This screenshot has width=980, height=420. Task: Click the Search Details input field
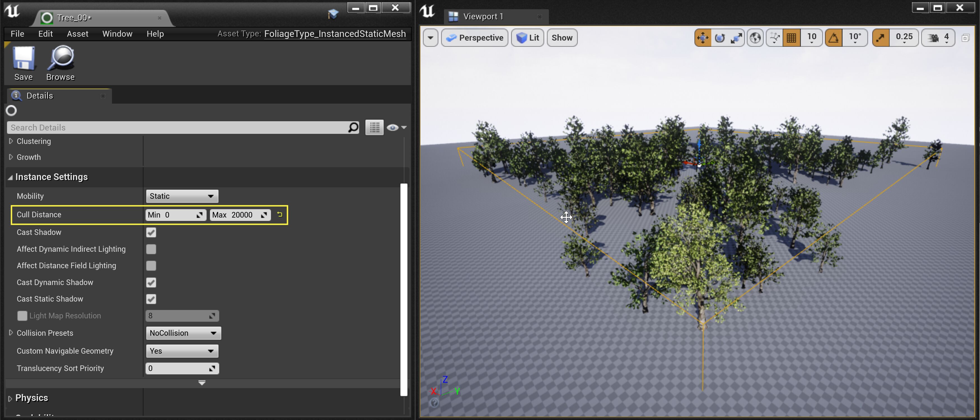(177, 127)
